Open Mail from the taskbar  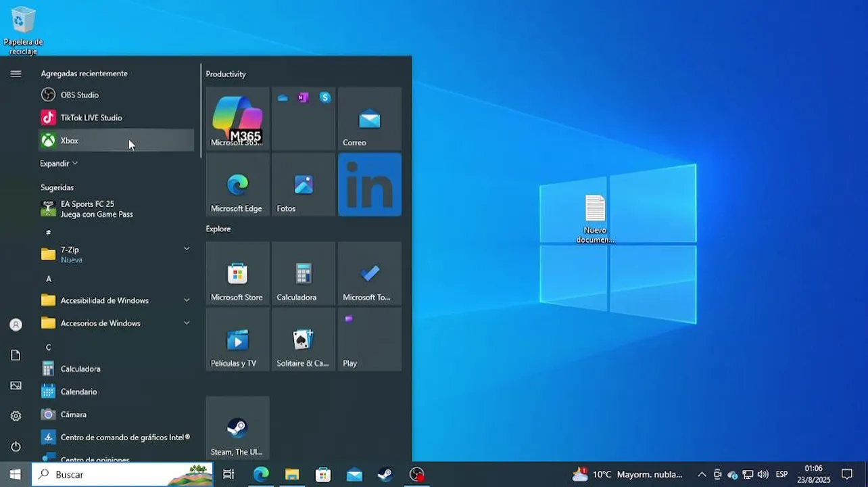tap(354, 475)
